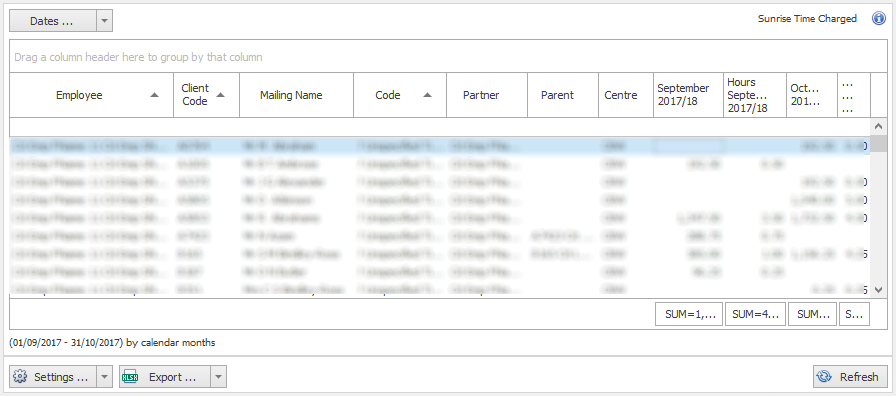
Task: Sort by the Employee column header
Action: [91, 95]
